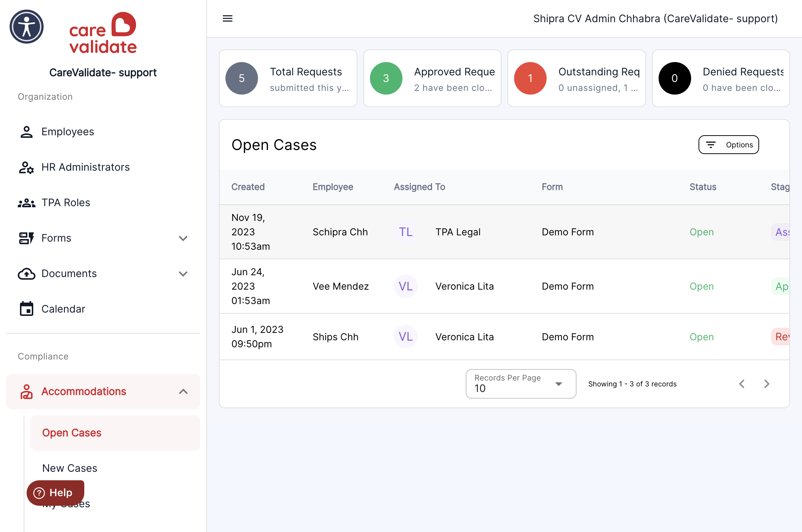The height and width of the screenshot is (532, 802).
Task: Click the Demo Form cell for TPA Legal
Action: pos(568,232)
